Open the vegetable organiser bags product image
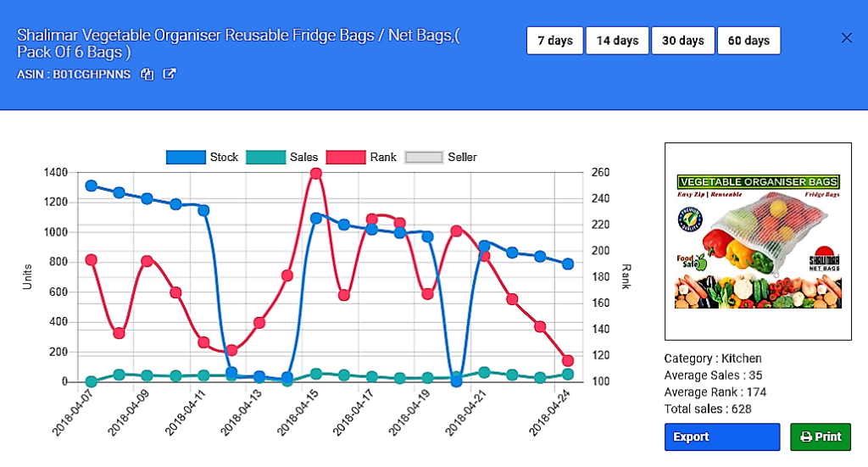This screenshot has width=868, height=467. [758, 242]
